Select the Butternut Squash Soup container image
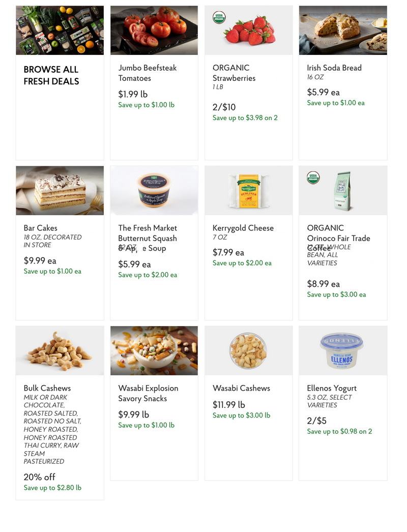This screenshot has width=407, height=532. click(x=154, y=190)
